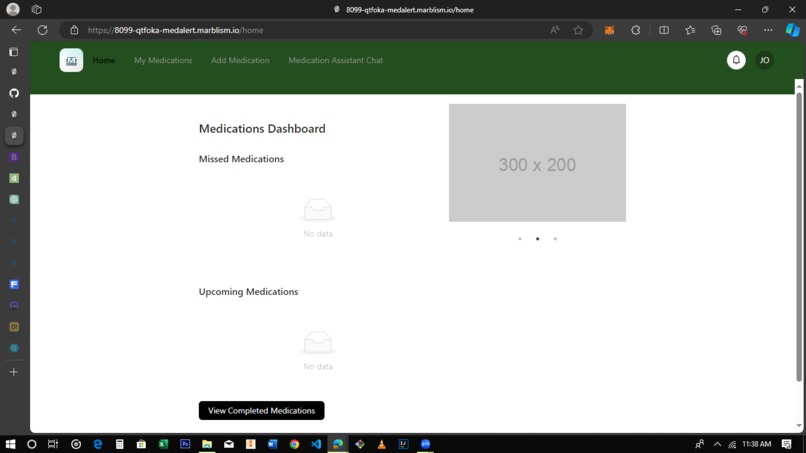806x453 pixels.
Task: Click the Medications Dashboard heading
Action: [x=262, y=129]
